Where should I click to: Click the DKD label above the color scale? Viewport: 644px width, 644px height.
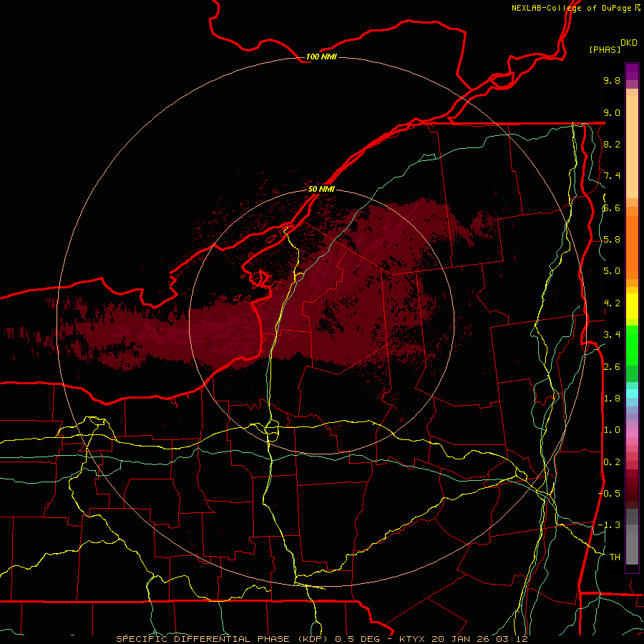click(629, 43)
